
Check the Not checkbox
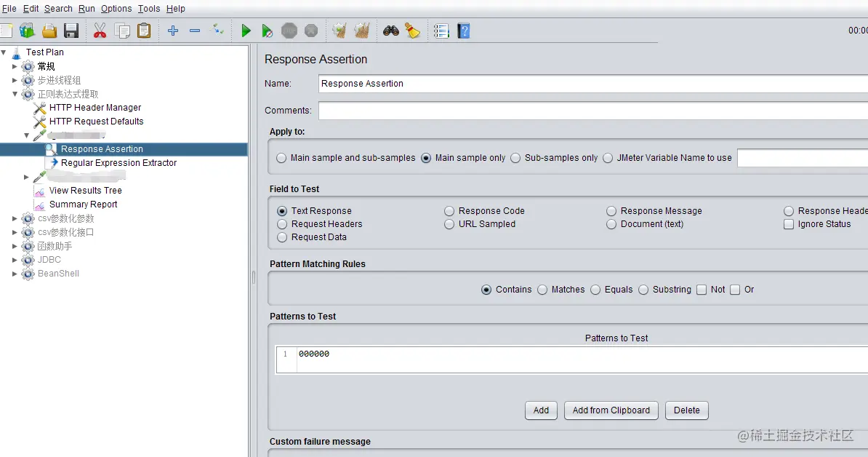(702, 290)
